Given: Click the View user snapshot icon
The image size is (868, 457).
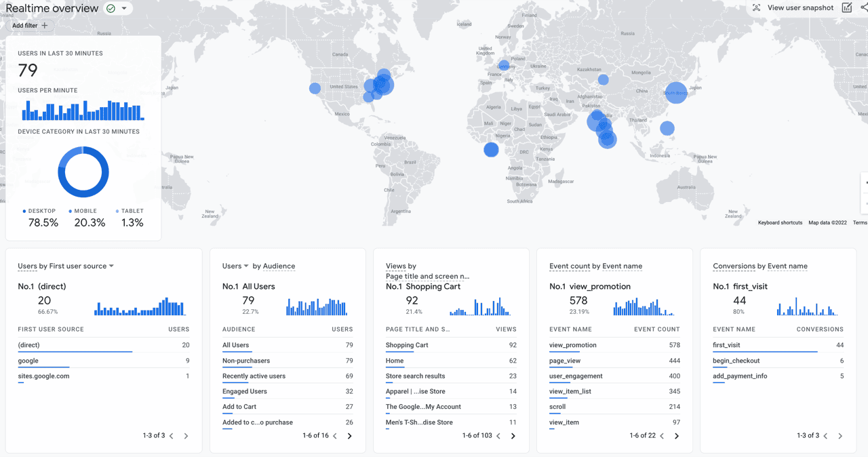Looking at the screenshot, I should pyautogui.click(x=756, y=8).
